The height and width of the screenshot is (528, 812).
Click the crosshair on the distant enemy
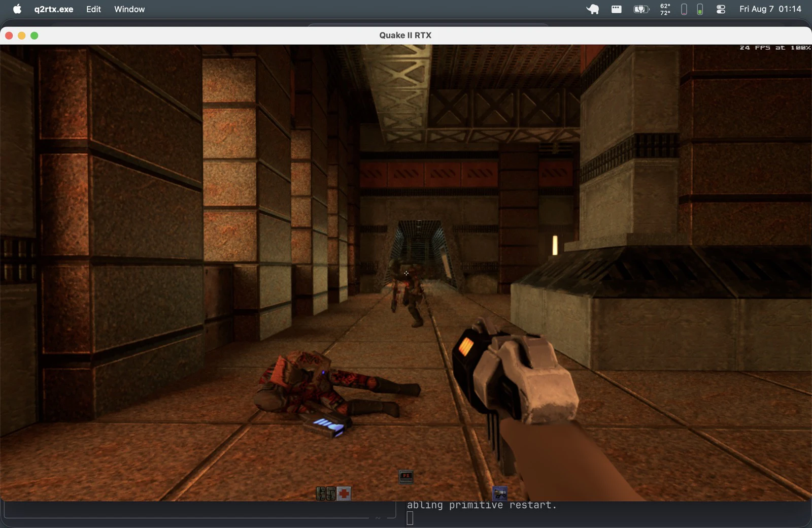pyautogui.click(x=406, y=273)
